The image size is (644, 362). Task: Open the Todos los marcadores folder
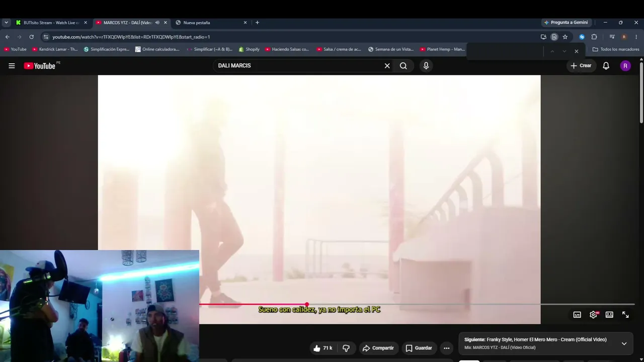pos(616,49)
